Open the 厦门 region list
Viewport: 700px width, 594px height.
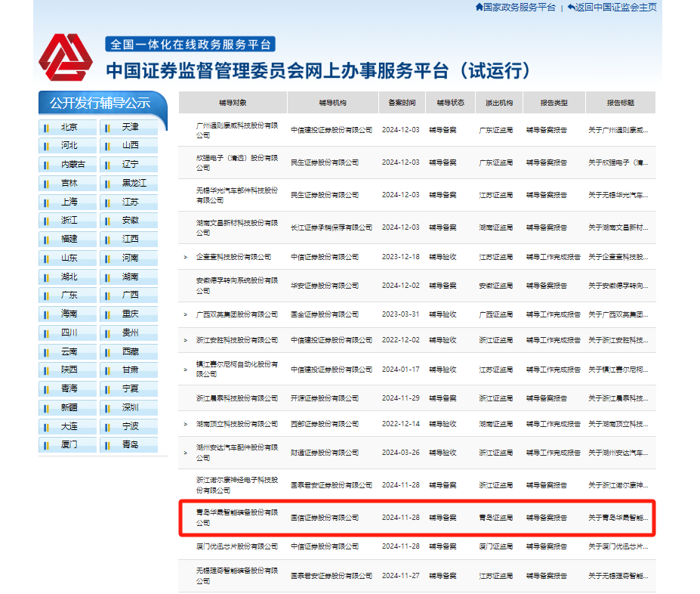(x=67, y=445)
